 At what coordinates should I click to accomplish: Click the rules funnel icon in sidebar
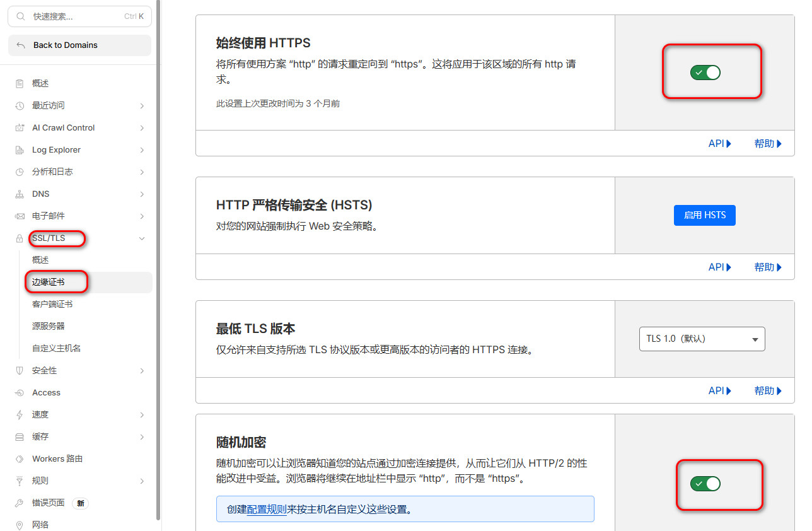(20, 481)
